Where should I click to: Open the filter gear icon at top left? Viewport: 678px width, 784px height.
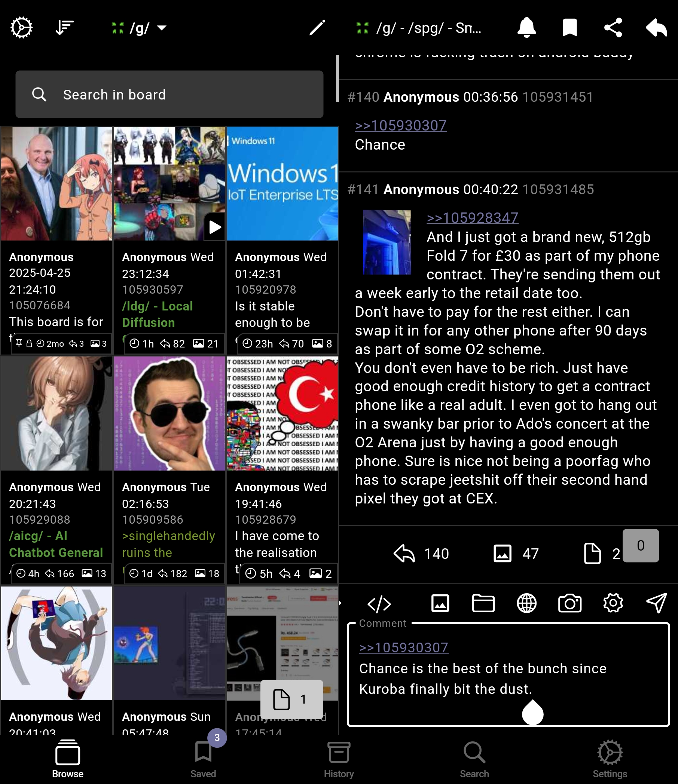point(21,28)
